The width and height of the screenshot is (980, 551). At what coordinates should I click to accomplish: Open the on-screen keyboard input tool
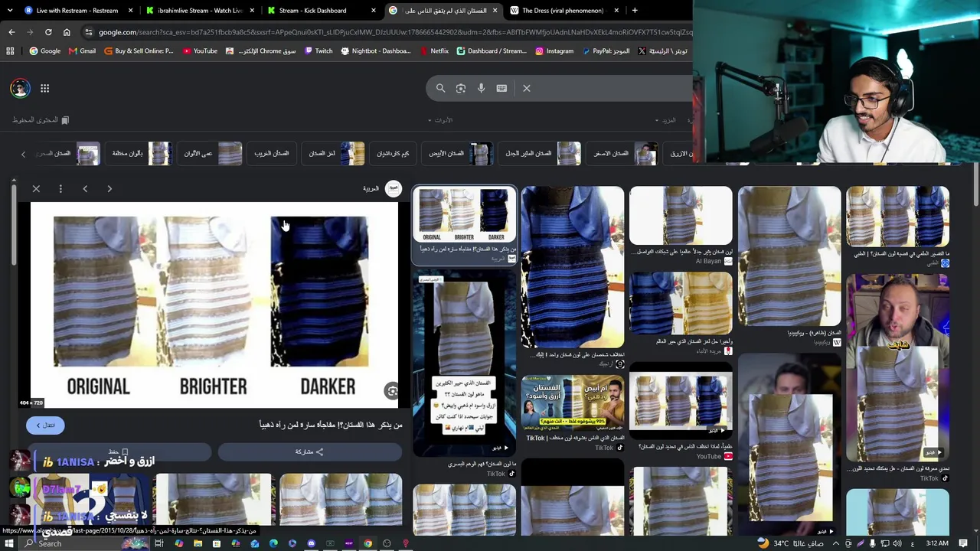[501, 88]
